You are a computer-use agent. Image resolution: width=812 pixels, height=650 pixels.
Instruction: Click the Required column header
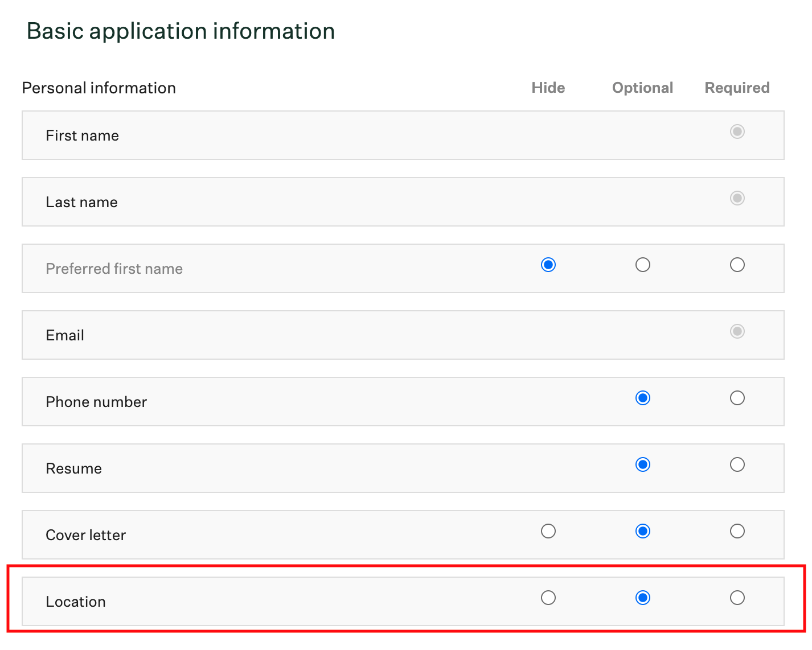coord(737,88)
